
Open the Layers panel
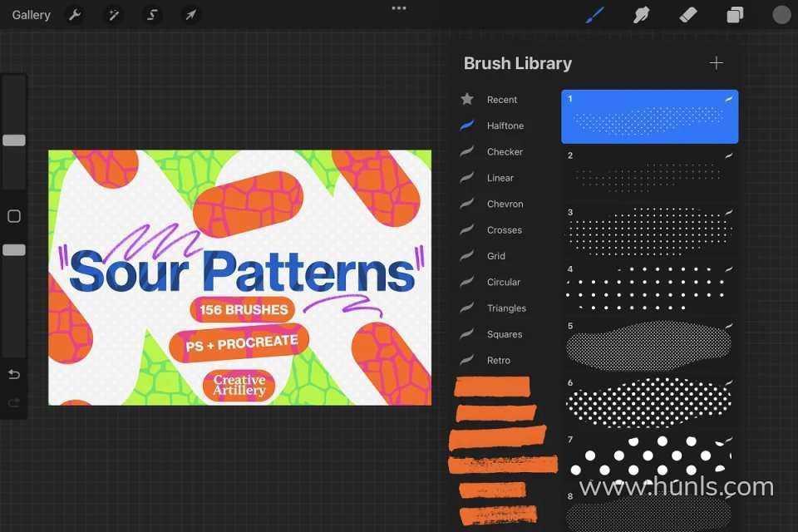[x=734, y=15]
